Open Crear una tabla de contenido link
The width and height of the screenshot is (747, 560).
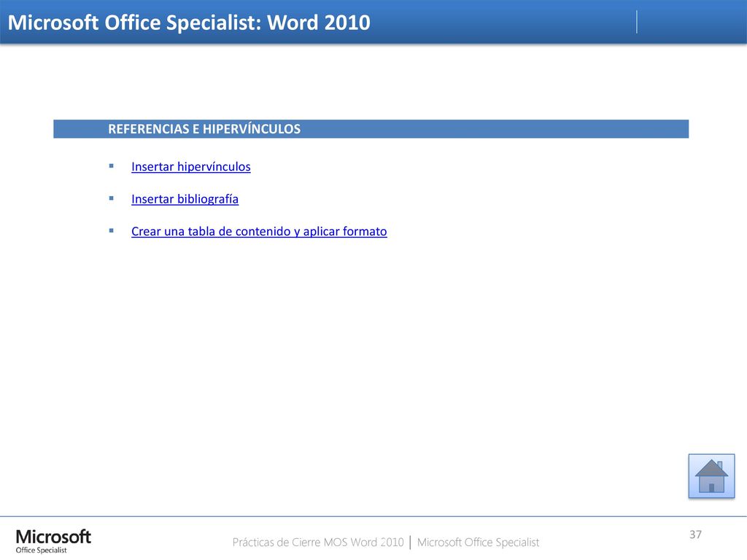[x=259, y=231]
